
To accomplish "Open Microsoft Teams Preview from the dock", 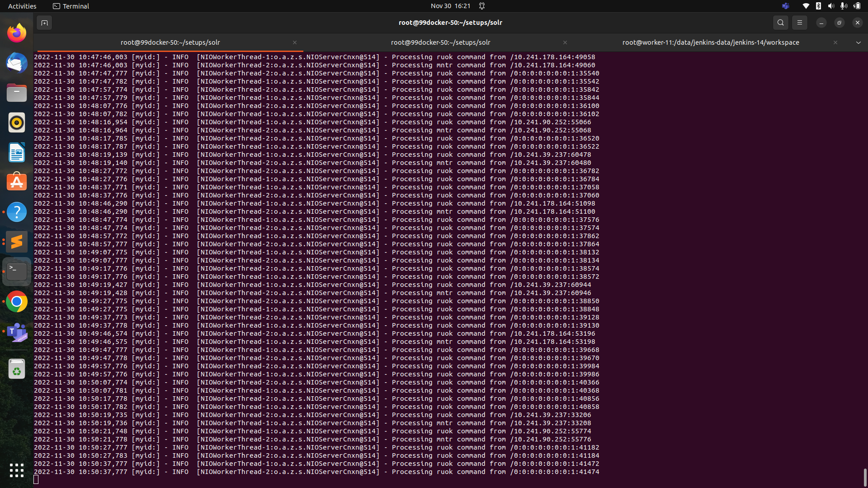I will pos(16,333).
